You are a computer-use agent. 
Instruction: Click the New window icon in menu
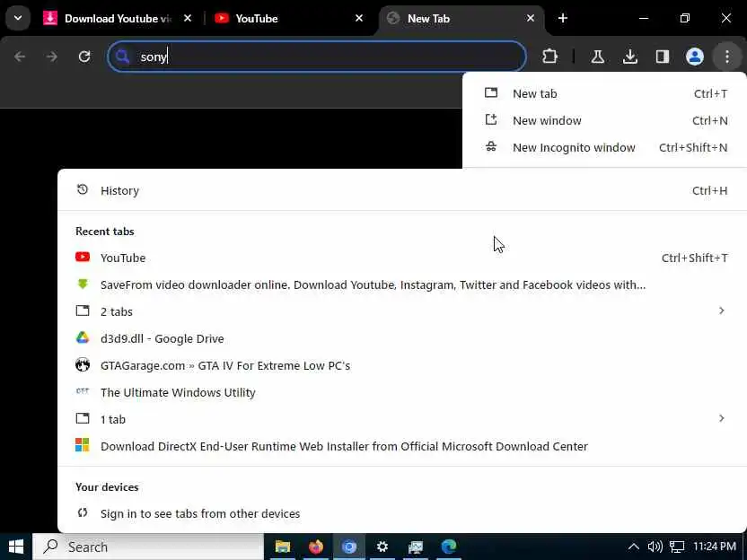coord(491,119)
